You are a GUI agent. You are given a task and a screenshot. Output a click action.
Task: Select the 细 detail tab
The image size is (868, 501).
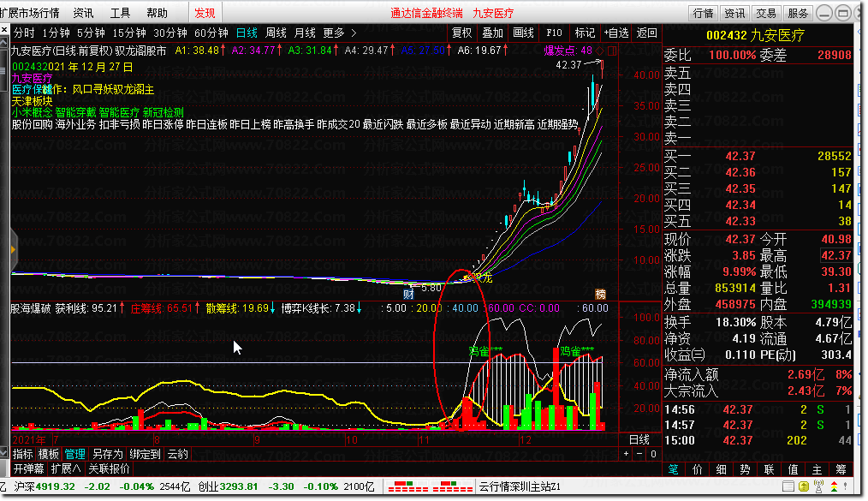722,469
